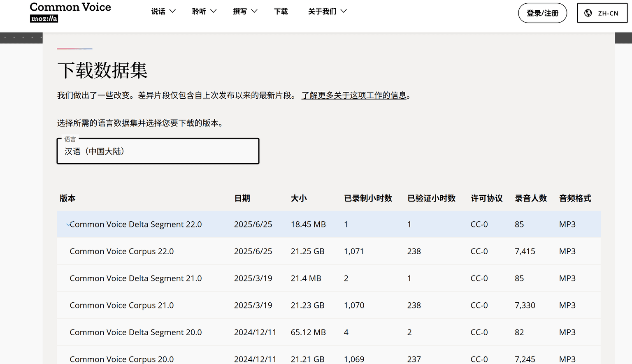The width and height of the screenshot is (632, 364).
Task: Click the 登录/注册 button
Action: pos(542,13)
